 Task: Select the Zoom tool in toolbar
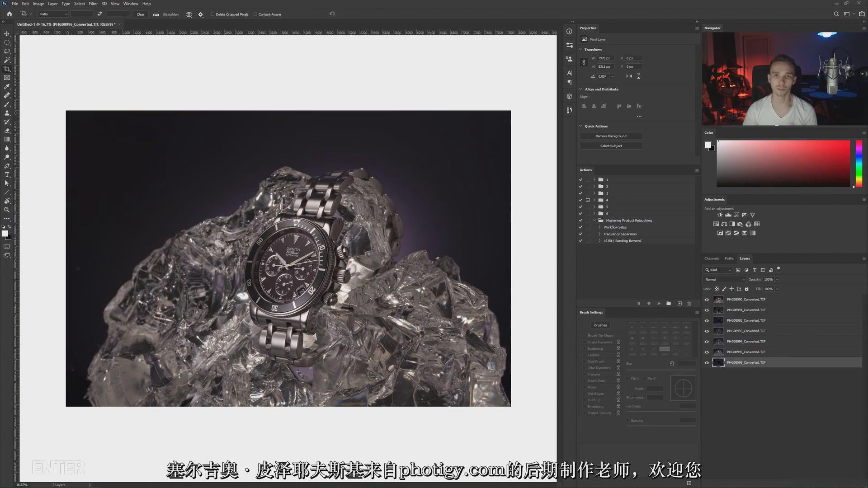click(7, 210)
